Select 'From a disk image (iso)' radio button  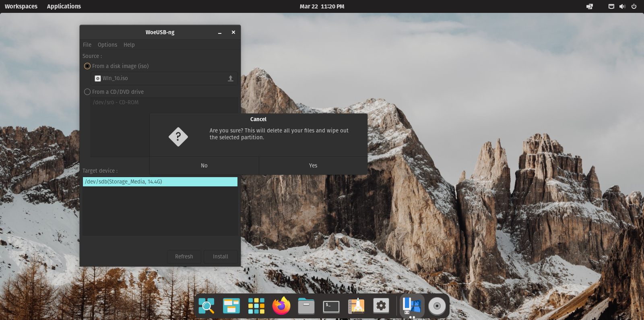pos(87,66)
